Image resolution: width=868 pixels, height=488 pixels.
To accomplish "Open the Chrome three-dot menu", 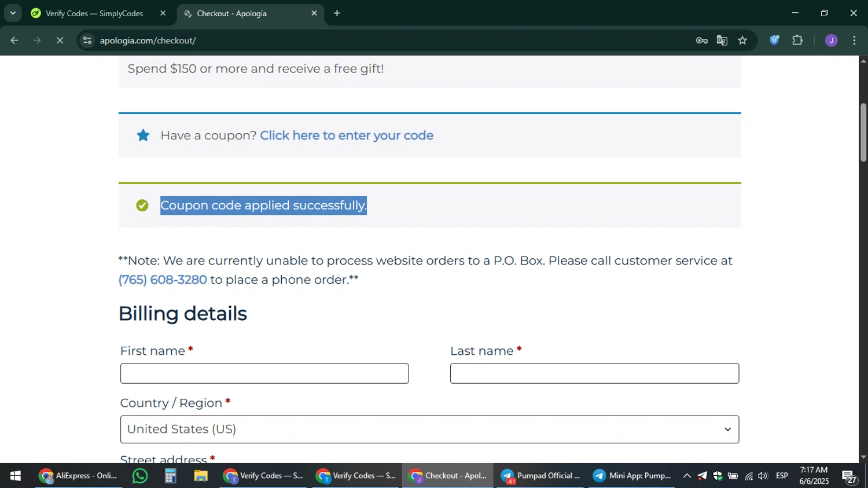I will click(855, 41).
